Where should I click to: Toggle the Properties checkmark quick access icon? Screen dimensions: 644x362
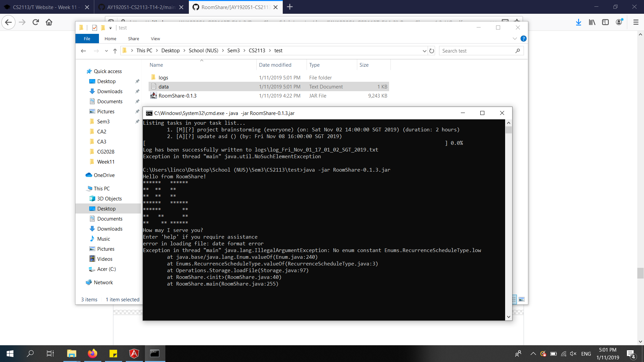tap(95, 28)
